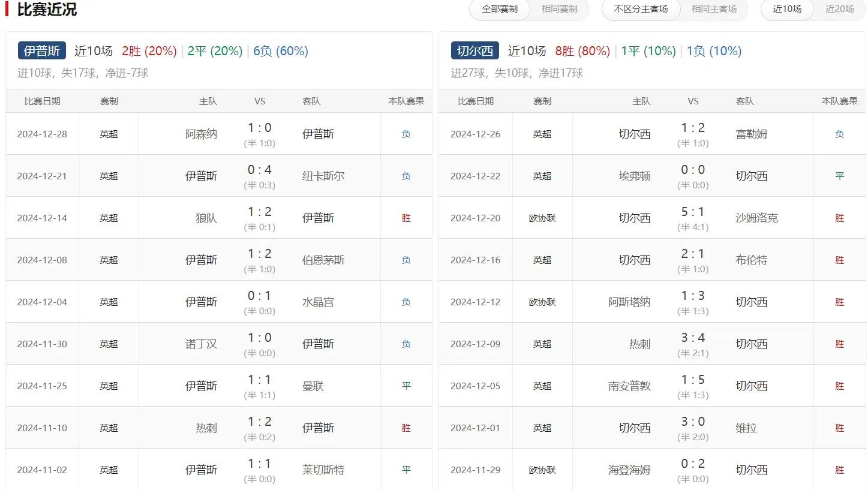Click the 5:1 score versus 沙姆洛克
This screenshot has height=490, width=868.
693,212
